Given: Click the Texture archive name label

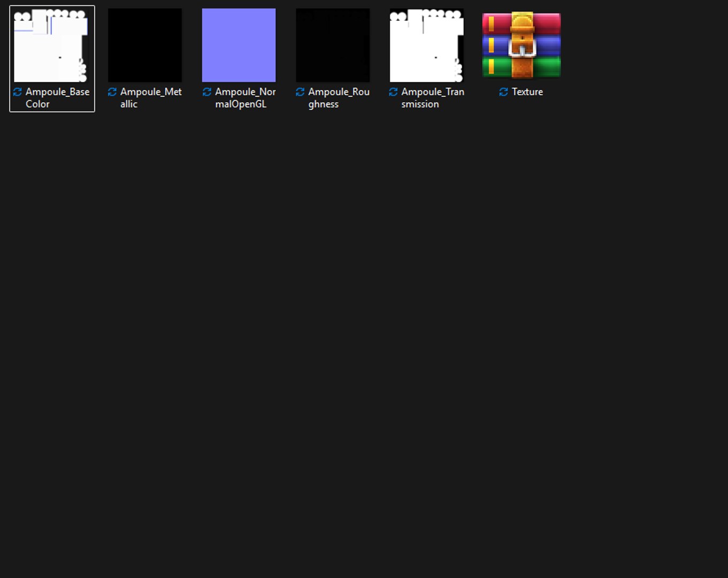Looking at the screenshot, I should pyautogui.click(x=527, y=92).
